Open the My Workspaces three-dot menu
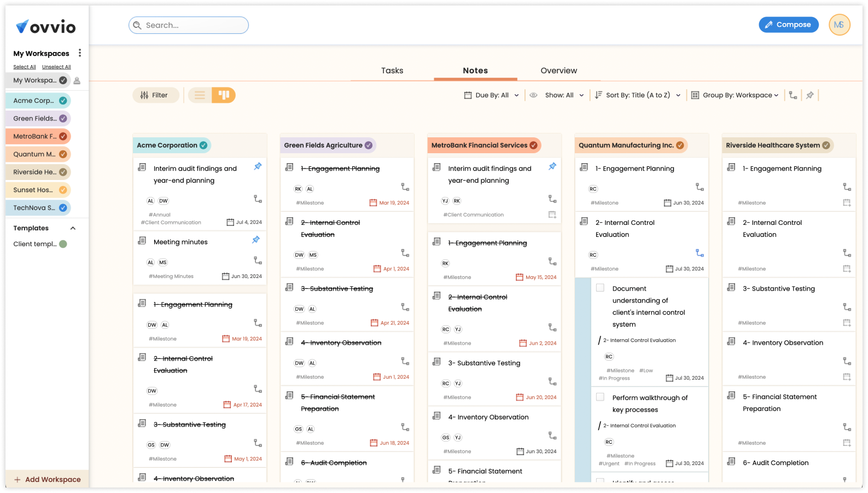Image resolution: width=868 pixels, height=493 pixels. coord(80,53)
